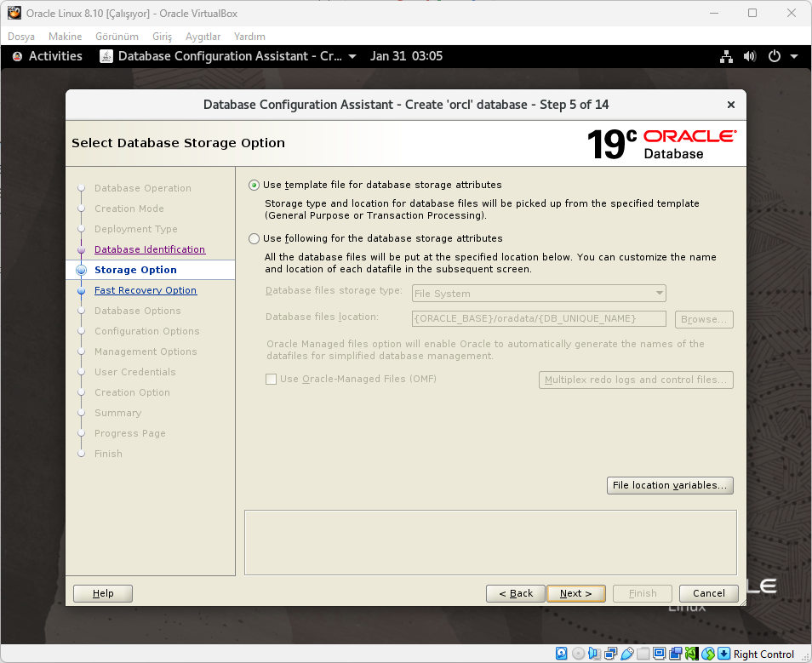The image size is (812, 663).
Task: Close the Database Configuration Assistant dialog
Action: [x=730, y=105]
